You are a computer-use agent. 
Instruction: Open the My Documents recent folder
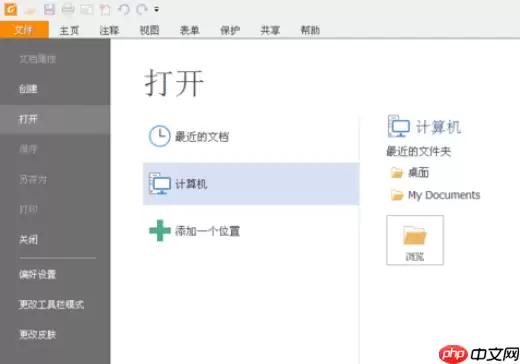[444, 195]
